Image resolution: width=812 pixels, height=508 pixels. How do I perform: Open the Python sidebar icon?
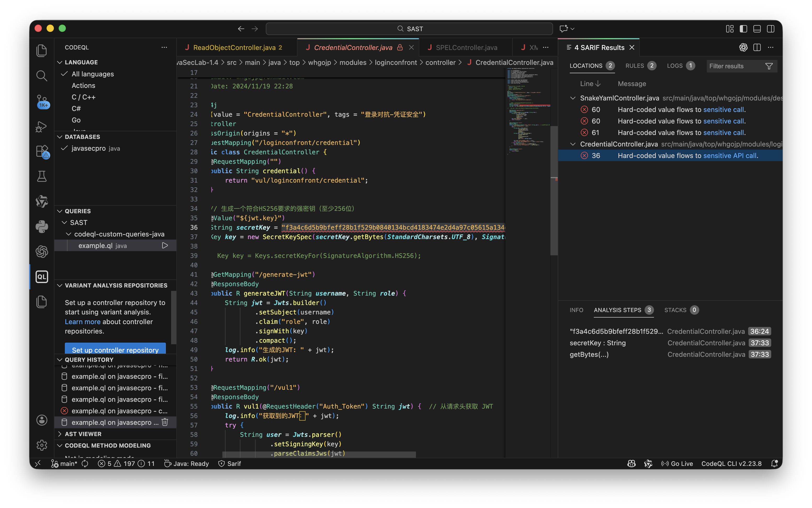[x=42, y=227]
